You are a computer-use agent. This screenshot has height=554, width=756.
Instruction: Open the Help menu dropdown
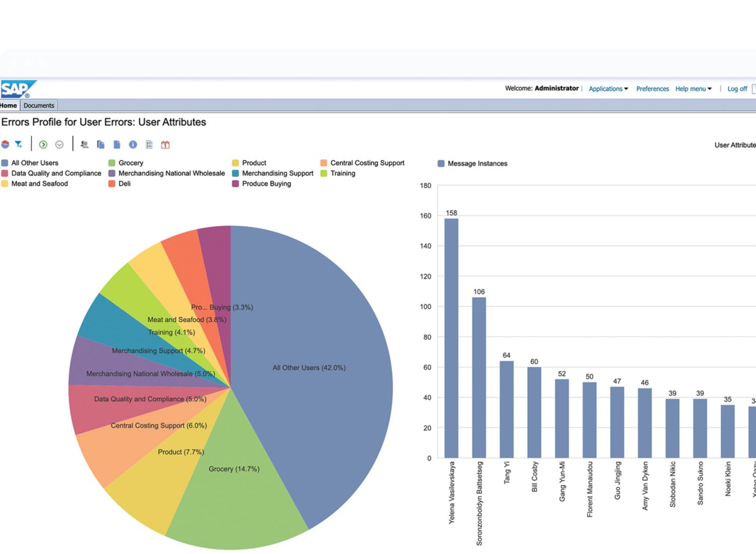693,89
